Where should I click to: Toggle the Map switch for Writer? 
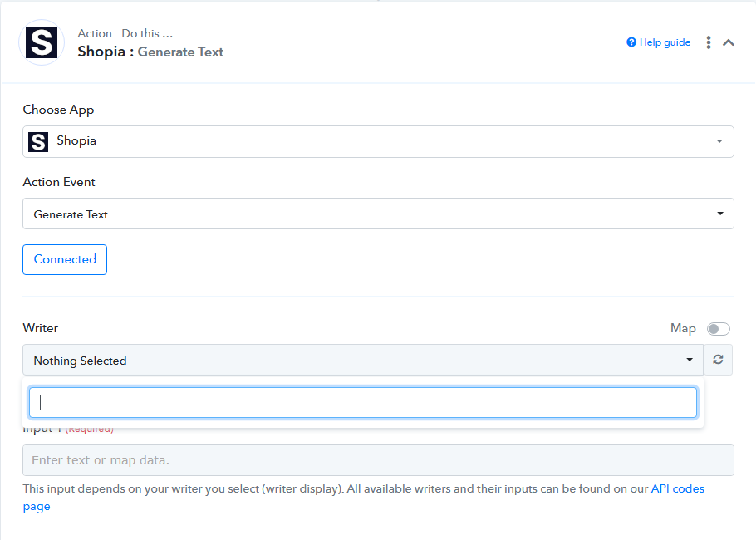click(x=719, y=329)
